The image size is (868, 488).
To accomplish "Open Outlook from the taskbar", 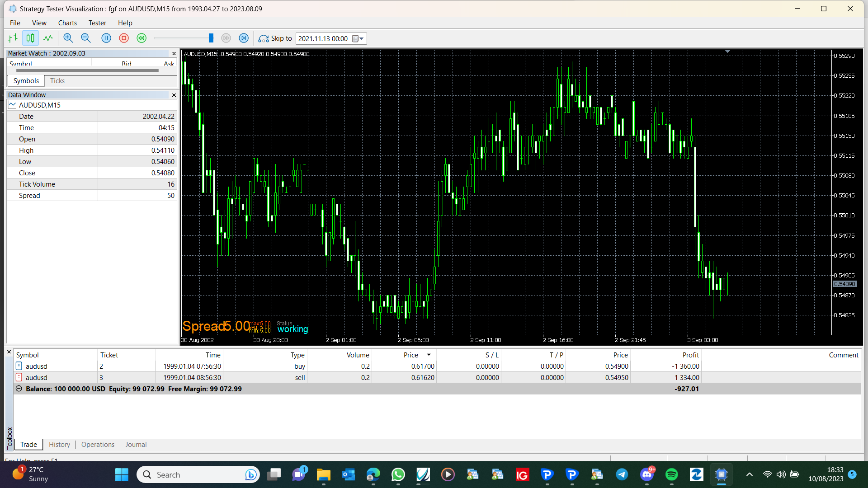I will point(349,474).
